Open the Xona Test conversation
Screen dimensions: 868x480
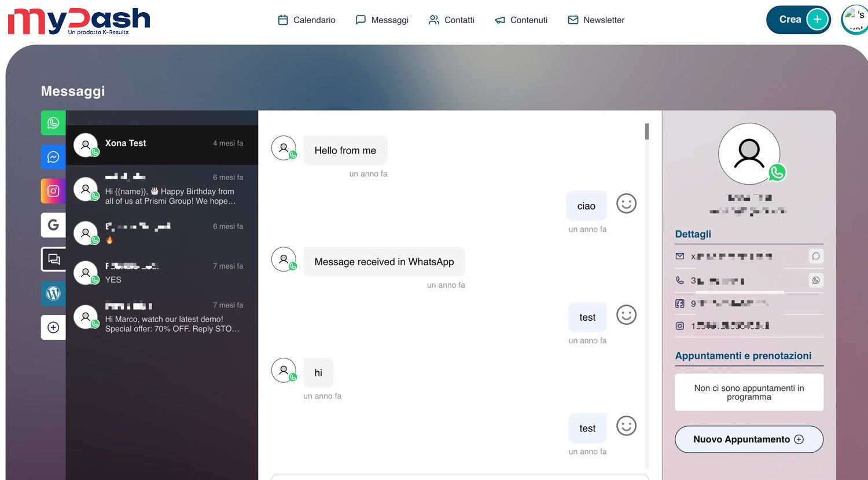pyautogui.click(x=162, y=145)
